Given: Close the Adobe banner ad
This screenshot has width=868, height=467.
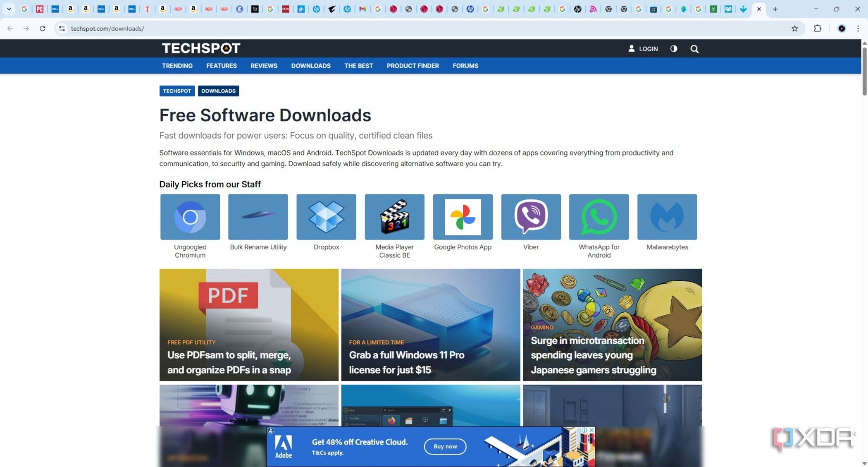Looking at the screenshot, I should pyautogui.click(x=591, y=430).
